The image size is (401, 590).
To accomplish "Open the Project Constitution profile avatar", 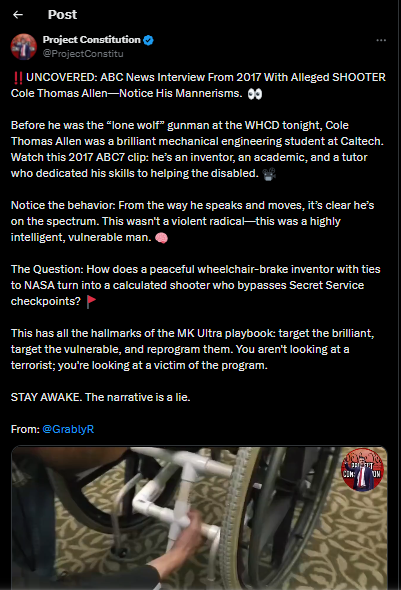I will 24,47.
